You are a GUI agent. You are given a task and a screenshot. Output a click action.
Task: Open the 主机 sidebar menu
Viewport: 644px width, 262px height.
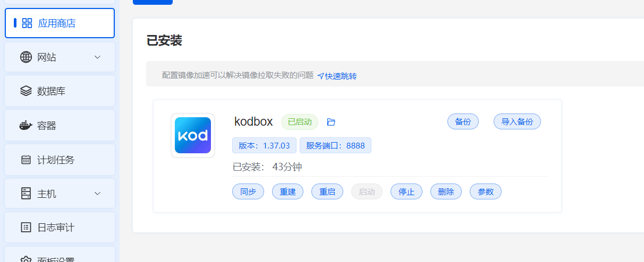click(x=60, y=194)
